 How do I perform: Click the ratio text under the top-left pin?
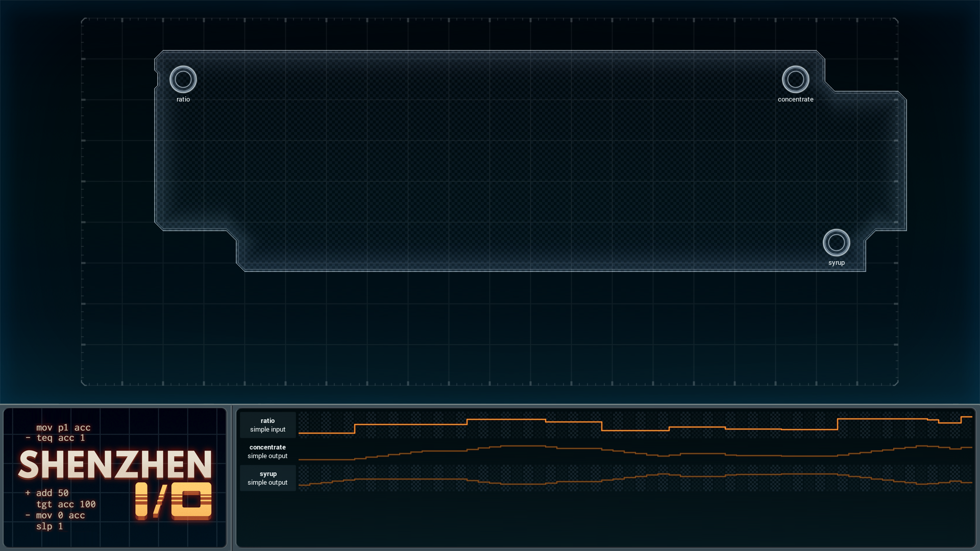183,99
